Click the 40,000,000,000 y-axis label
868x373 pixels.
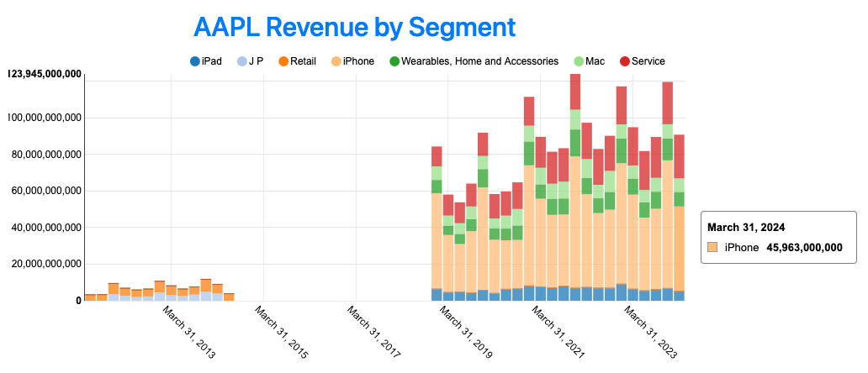click(x=46, y=228)
